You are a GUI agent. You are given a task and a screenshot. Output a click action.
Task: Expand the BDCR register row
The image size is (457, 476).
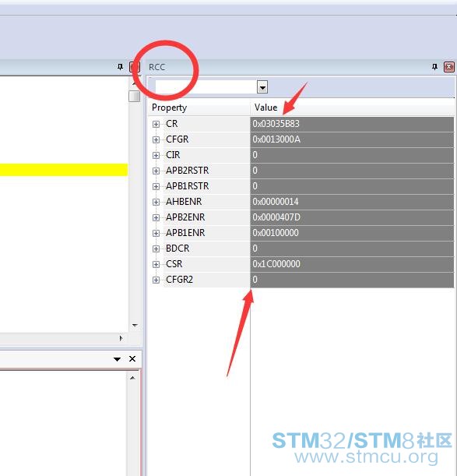coord(156,249)
